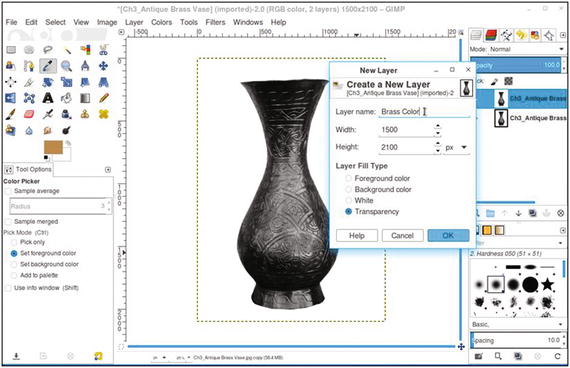Screen dimensions: 570x368
Task: Select the Crop tool
Action: (x=29, y=82)
